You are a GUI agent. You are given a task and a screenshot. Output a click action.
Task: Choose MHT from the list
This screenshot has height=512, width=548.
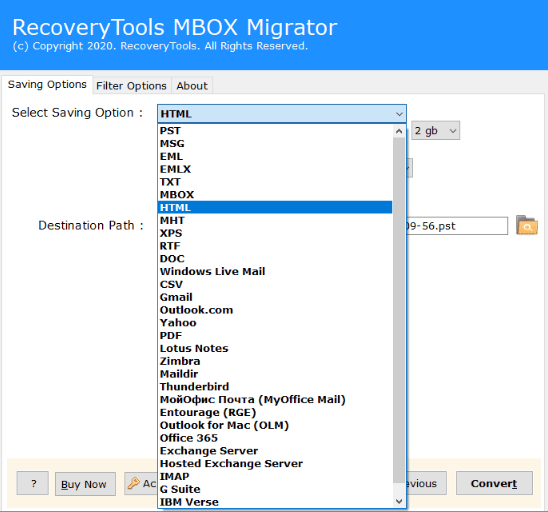pos(275,221)
